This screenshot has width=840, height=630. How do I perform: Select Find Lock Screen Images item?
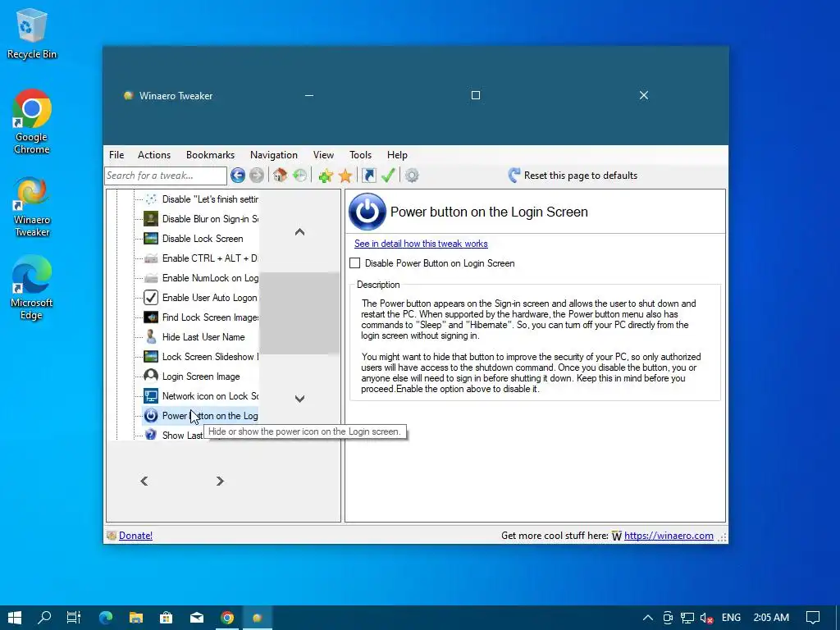tap(201, 317)
